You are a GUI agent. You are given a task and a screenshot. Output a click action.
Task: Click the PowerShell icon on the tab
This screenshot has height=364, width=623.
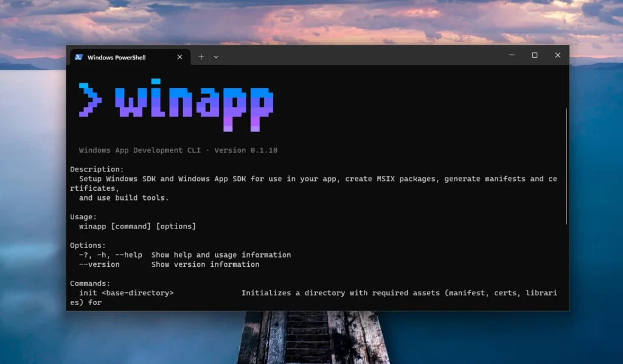(80, 57)
